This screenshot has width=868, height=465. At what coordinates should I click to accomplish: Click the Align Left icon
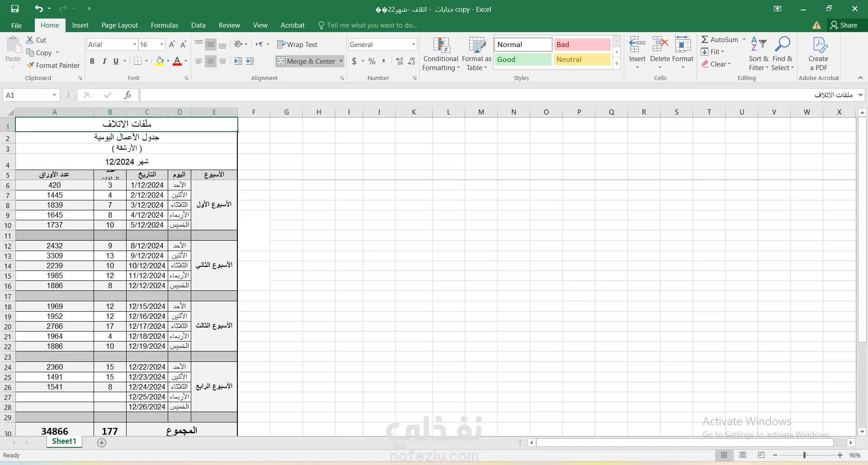[x=199, y=61]
